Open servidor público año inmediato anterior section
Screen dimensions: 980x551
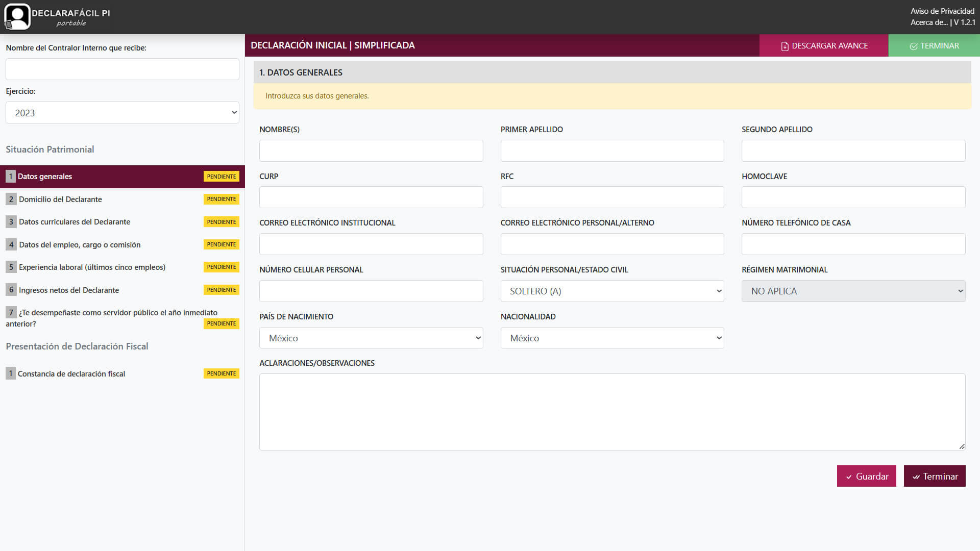(122, 318)
